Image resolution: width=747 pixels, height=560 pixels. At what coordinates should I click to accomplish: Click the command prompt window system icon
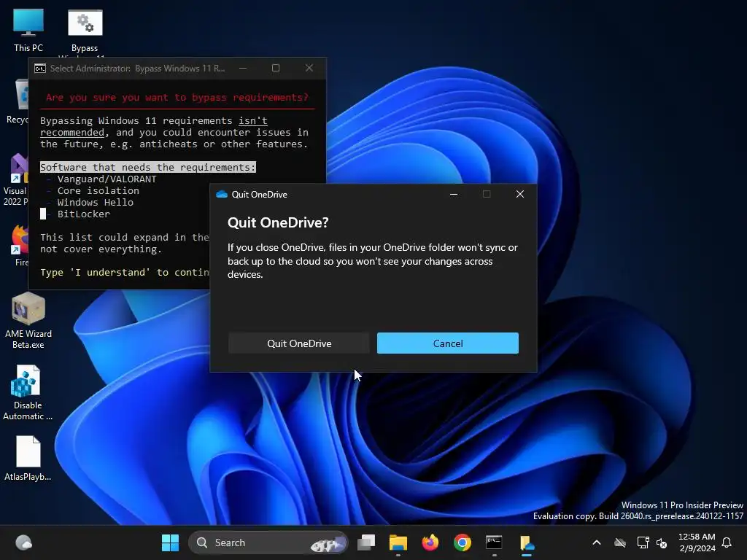click(x=40, y=69)
